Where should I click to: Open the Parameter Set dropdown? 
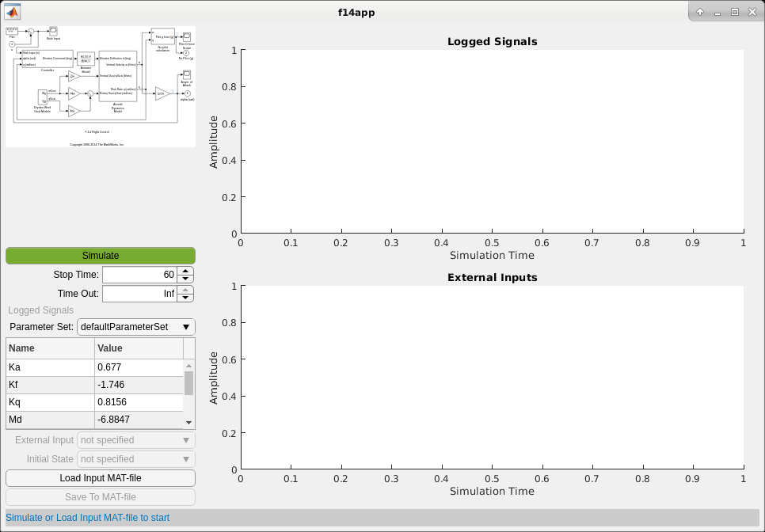136,327
